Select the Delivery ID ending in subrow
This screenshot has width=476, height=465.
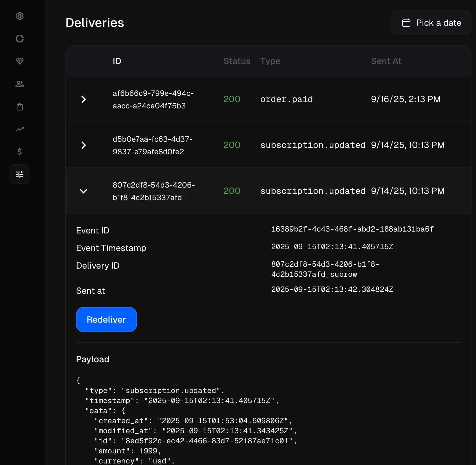click(326, 269)
